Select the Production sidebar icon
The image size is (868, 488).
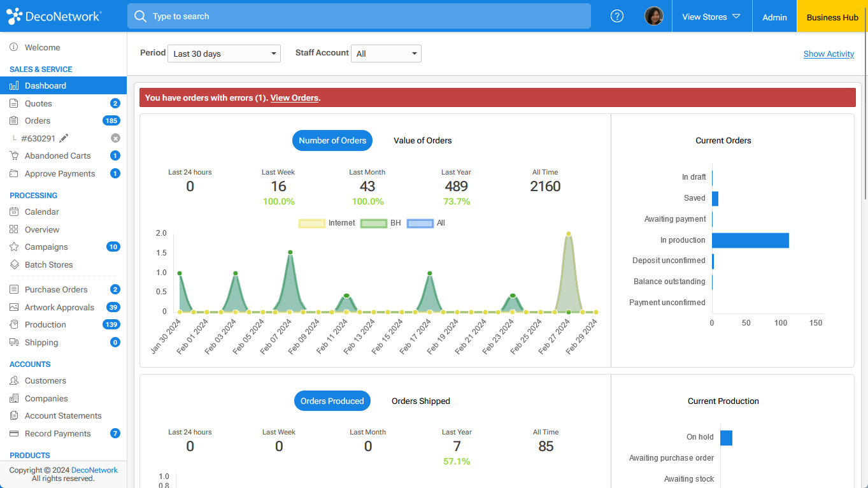[13, 324]
